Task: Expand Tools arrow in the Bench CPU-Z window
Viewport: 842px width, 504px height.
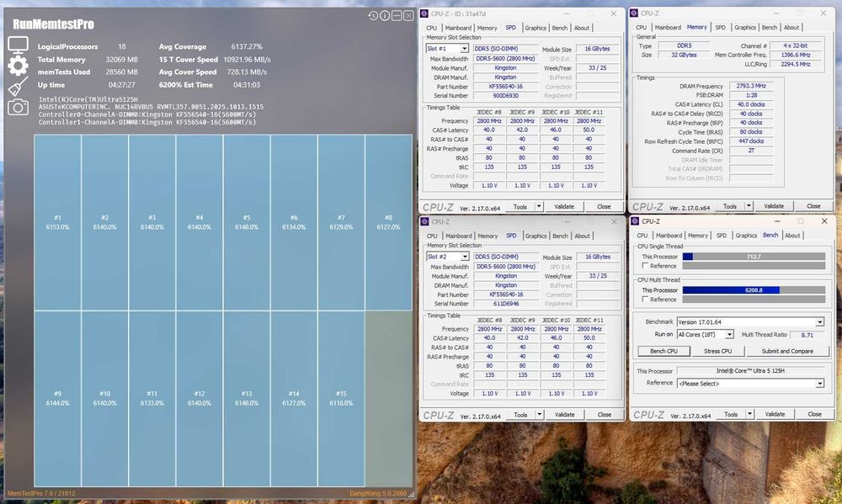Action: coord(749,414)
